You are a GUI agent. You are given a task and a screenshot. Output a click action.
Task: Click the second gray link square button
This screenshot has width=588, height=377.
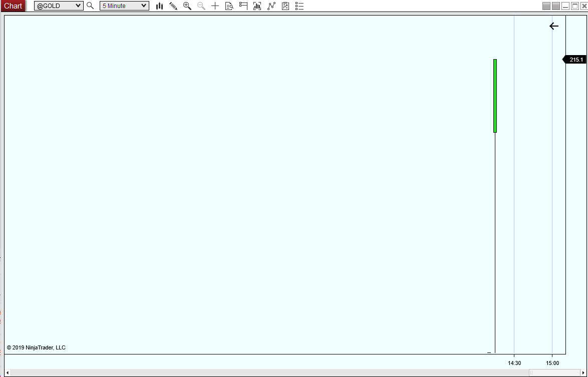coord(556,6)
